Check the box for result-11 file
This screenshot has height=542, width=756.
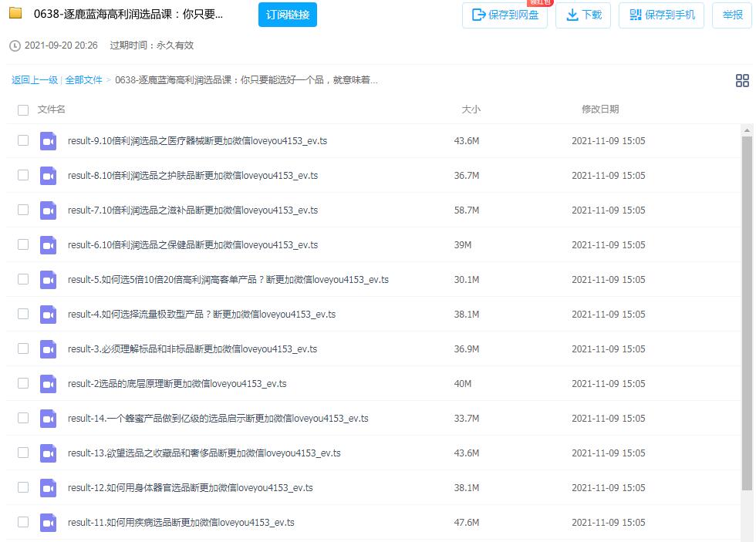click(x=23, y=522)
